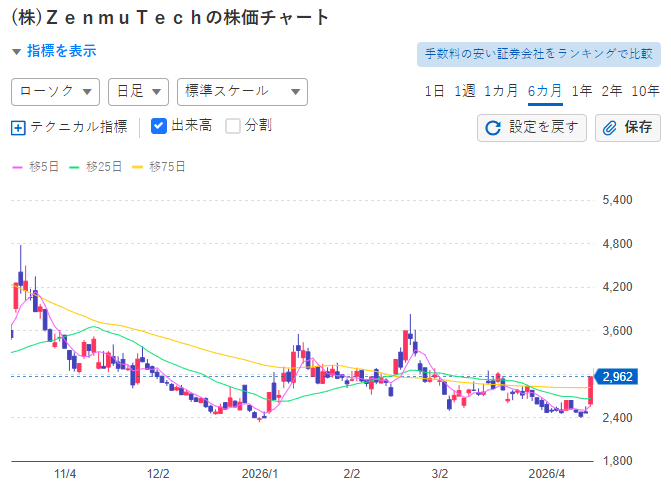This screenshot has width=671, height=491.
Task: Click the 2026/1 date label
Action: 260,474
